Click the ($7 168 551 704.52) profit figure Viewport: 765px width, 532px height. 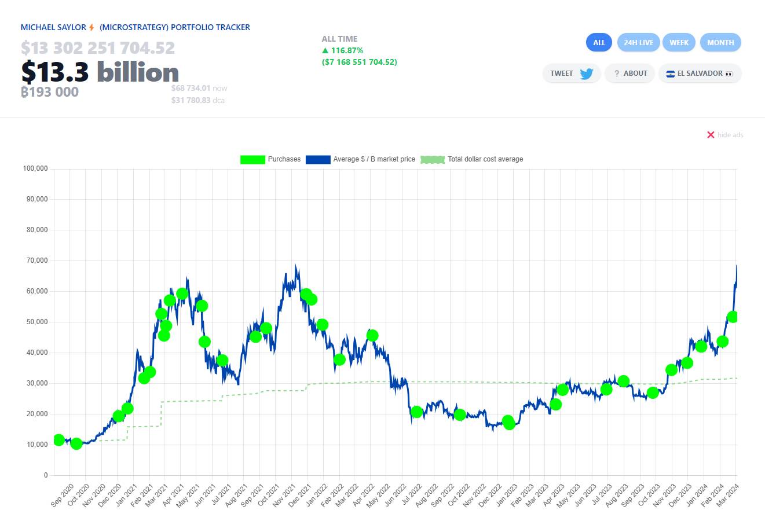point(360,62)
